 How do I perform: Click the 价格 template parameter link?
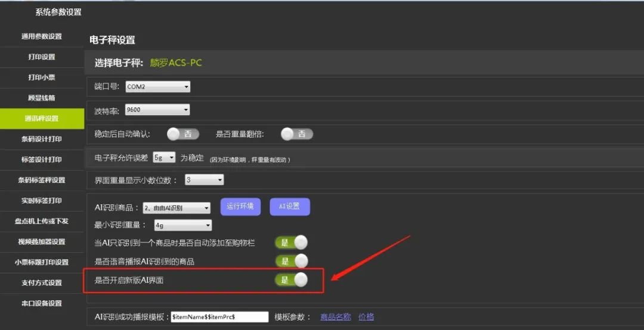(366, 317)
